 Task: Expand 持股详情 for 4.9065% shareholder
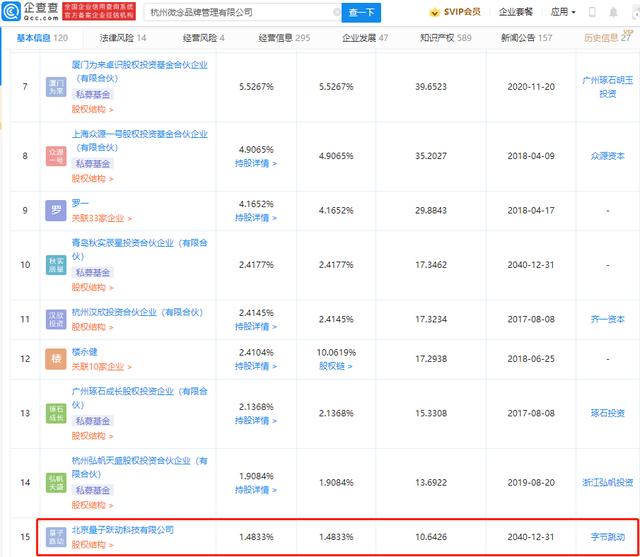(256, 164)
